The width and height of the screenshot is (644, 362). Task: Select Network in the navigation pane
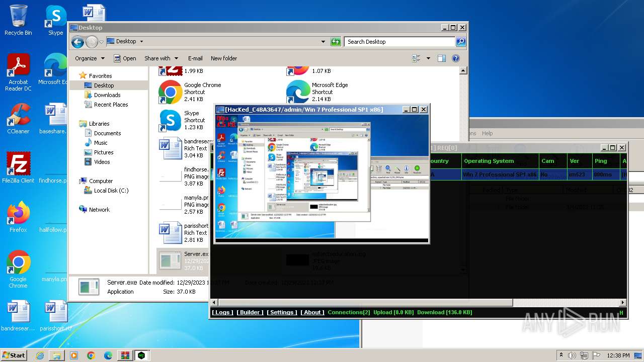(x=99, y=210)
